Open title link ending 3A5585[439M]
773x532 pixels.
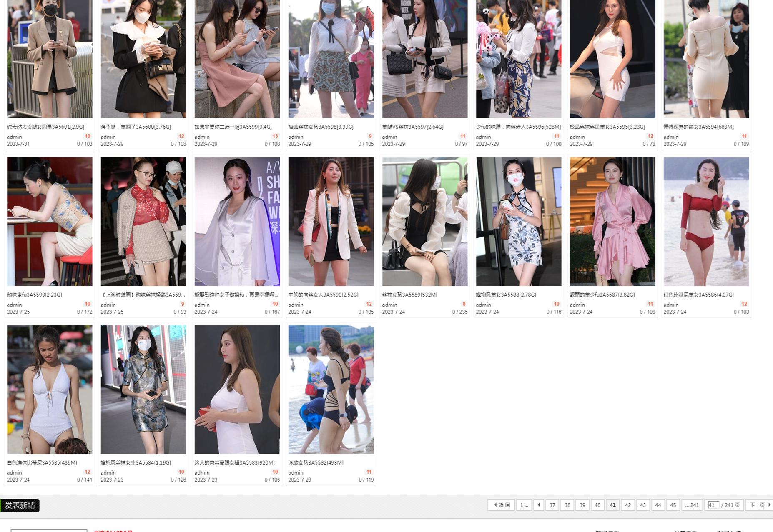[42, 462]
